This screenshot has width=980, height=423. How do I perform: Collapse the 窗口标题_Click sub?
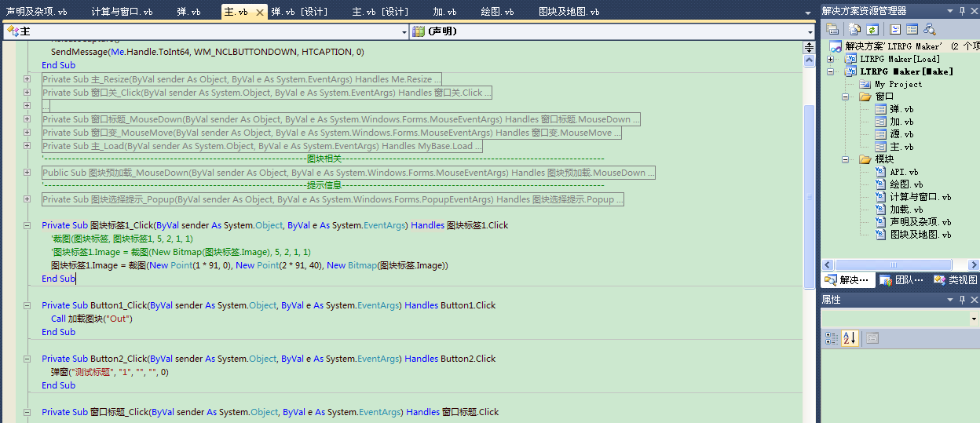point(27,412)
